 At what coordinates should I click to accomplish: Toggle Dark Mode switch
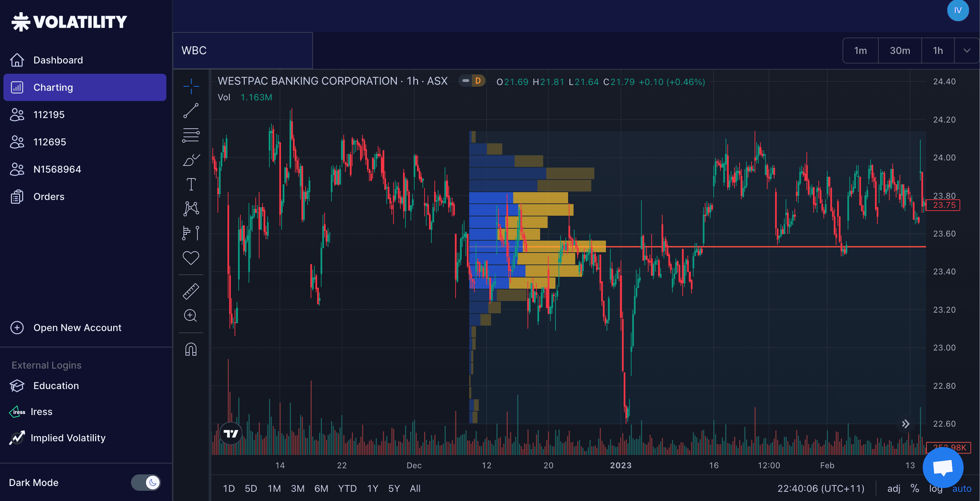coord(146,482)
